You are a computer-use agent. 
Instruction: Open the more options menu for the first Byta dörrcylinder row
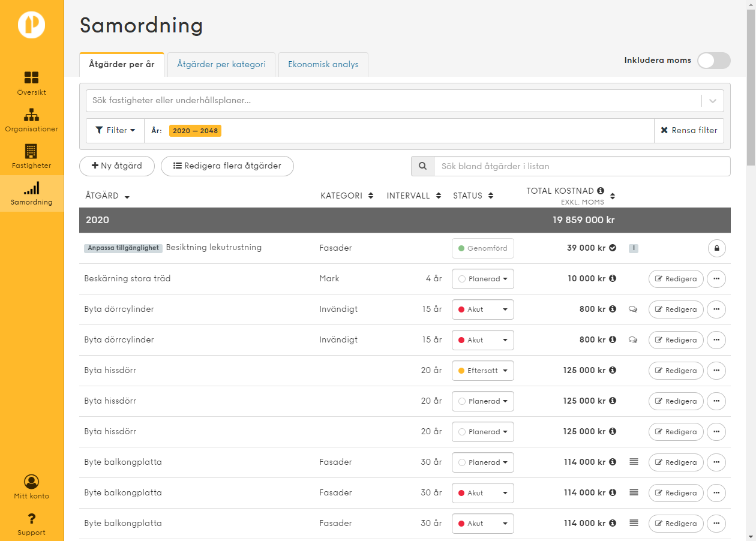click(x=716, y=309)
